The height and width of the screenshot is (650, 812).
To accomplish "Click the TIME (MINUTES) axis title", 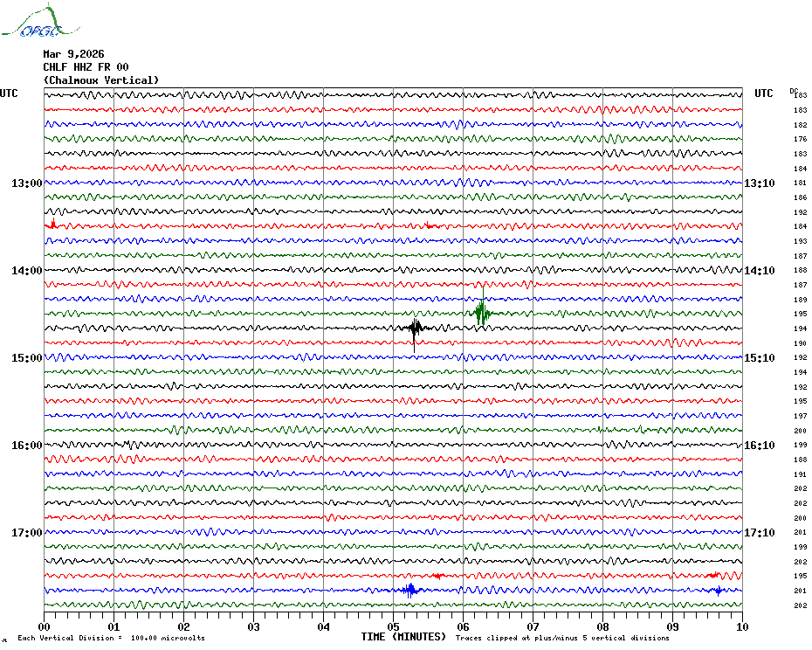I will pyautogui.click(x=403, y=637).
